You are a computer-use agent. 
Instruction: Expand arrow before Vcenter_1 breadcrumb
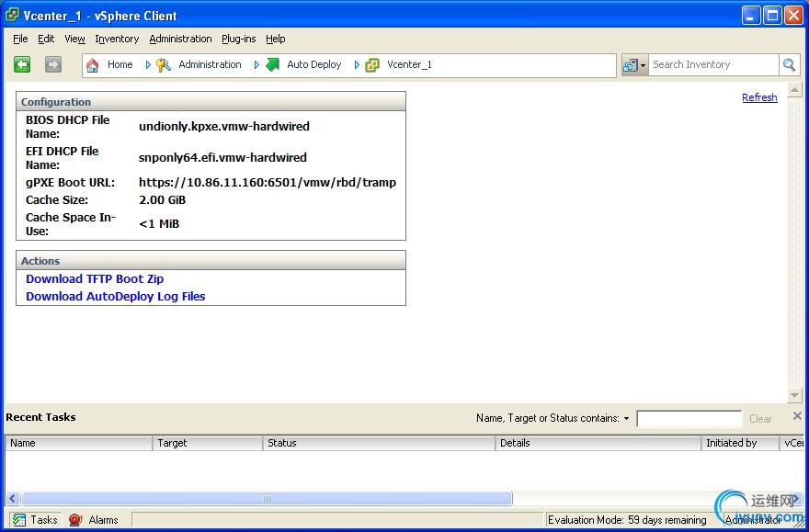tap(357, 65)
